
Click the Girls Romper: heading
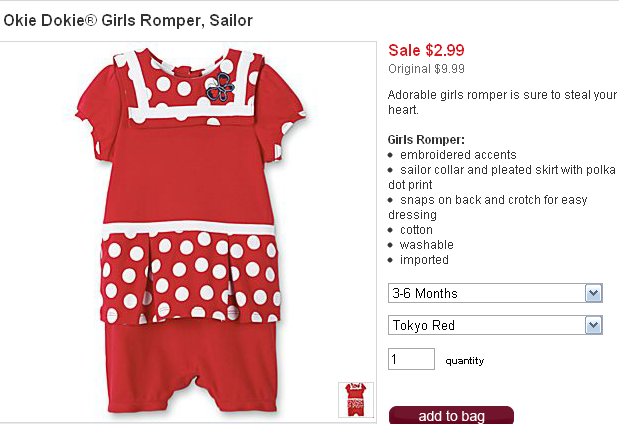pyautogui.click(x=426, y=140)
